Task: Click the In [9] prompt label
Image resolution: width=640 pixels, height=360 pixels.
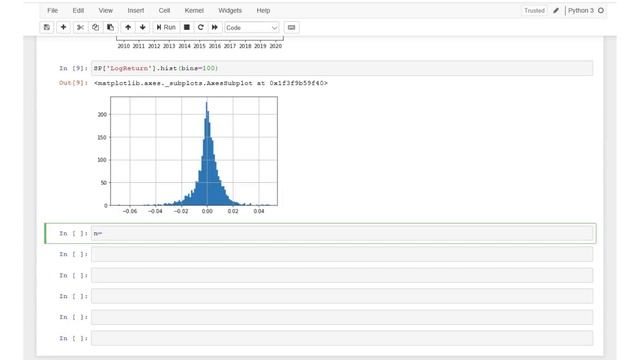Action: (x=73, y=68)
